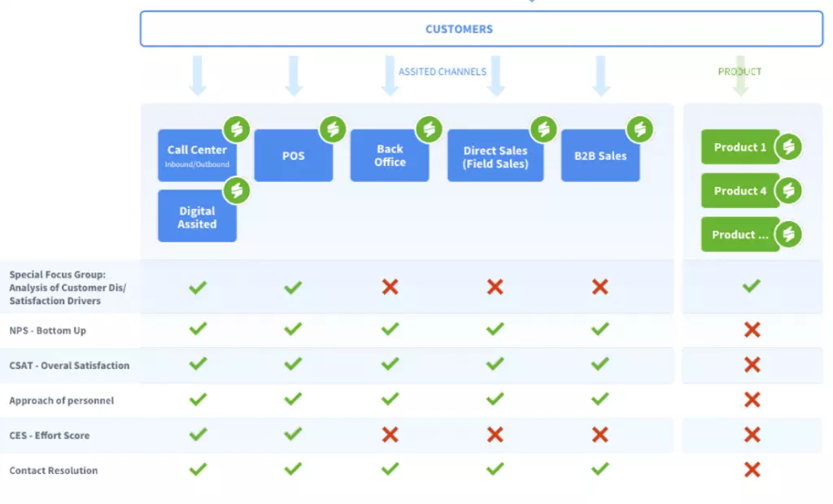Click the green arrow under PRODUCT label
The width and height of the screenshot is (833, 504).
[740, 76]
